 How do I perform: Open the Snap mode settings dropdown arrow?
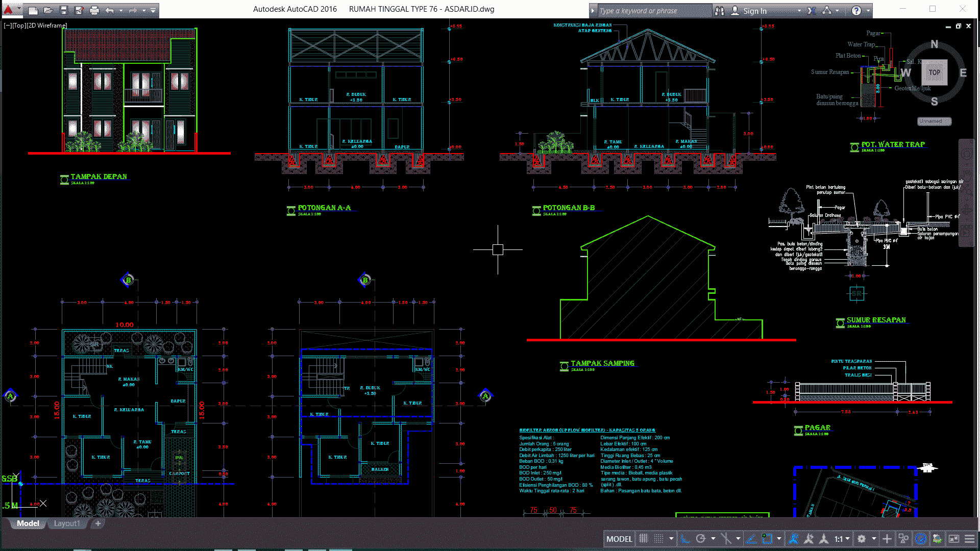671,539
